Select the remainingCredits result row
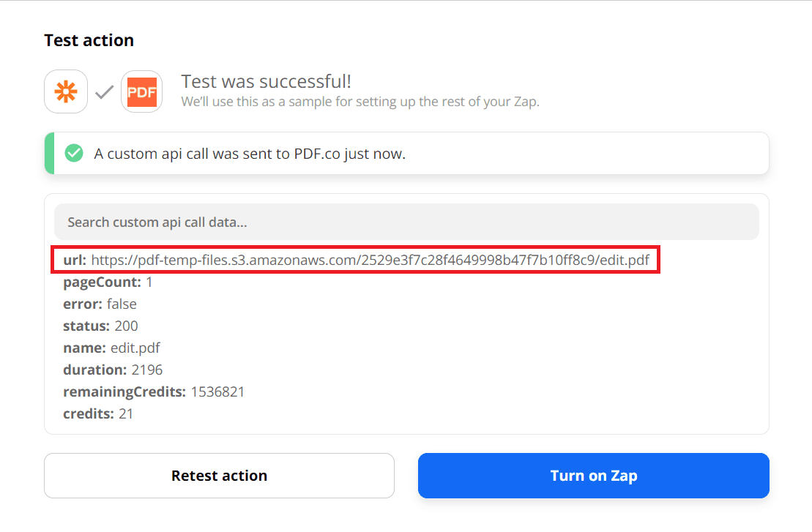The image size is (812, 532). coord(154,391)
